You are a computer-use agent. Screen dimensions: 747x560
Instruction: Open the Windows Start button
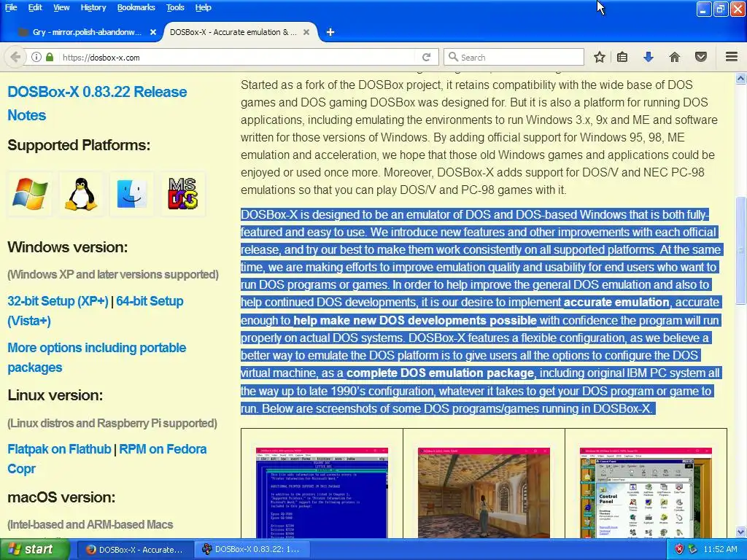point(34,549)
